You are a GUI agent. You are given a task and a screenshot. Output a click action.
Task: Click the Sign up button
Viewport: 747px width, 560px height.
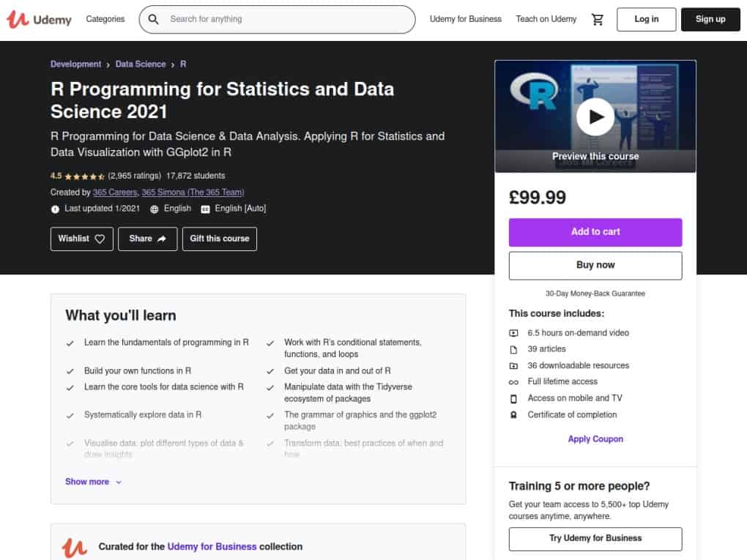(x=710, y=20)
